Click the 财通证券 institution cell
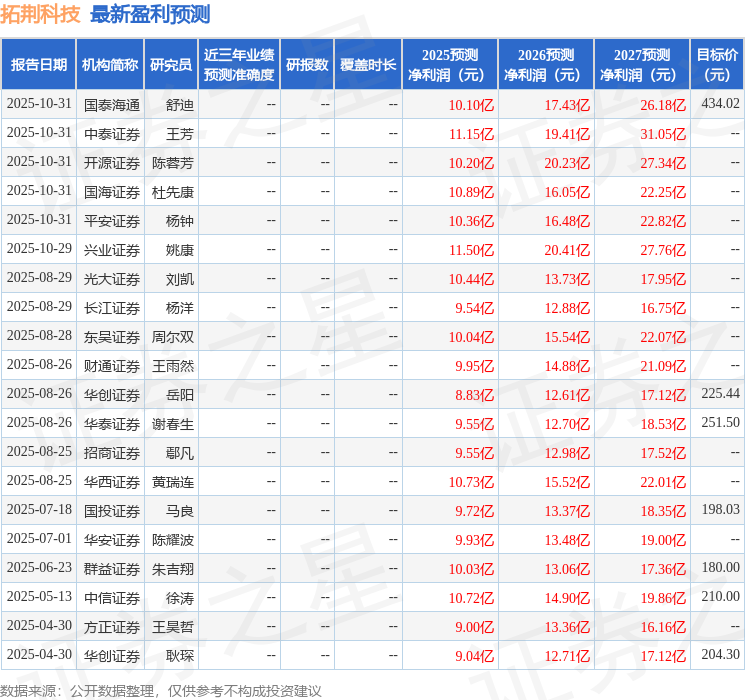This screenshot has width=745, height=700. point(112,366)
